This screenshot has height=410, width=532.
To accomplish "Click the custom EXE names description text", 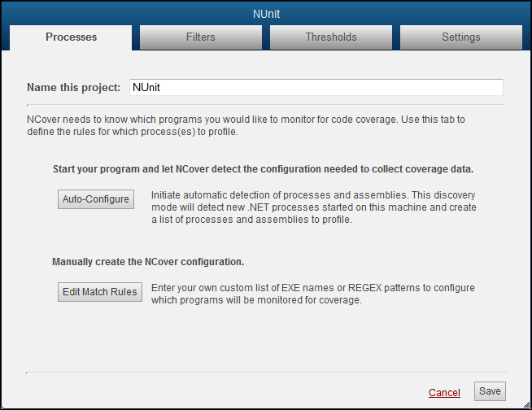I will pyautogui.click(x=313, y=294).
